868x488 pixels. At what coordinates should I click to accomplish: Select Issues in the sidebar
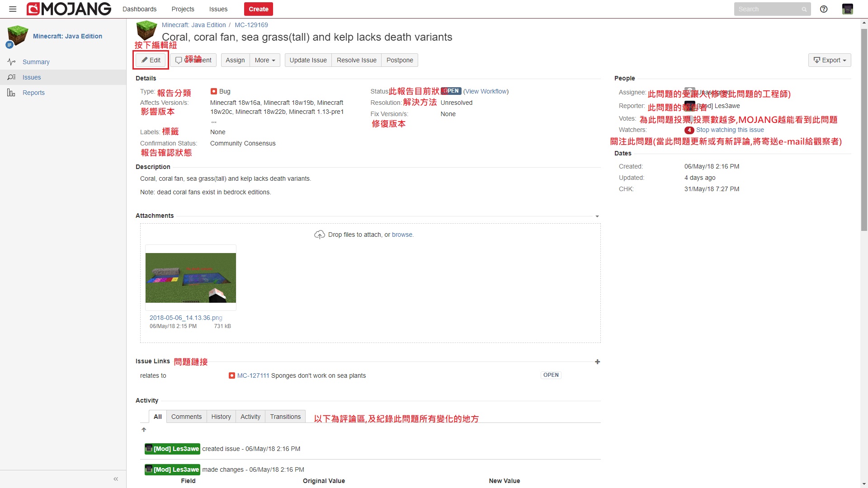[x=31, y=77]
